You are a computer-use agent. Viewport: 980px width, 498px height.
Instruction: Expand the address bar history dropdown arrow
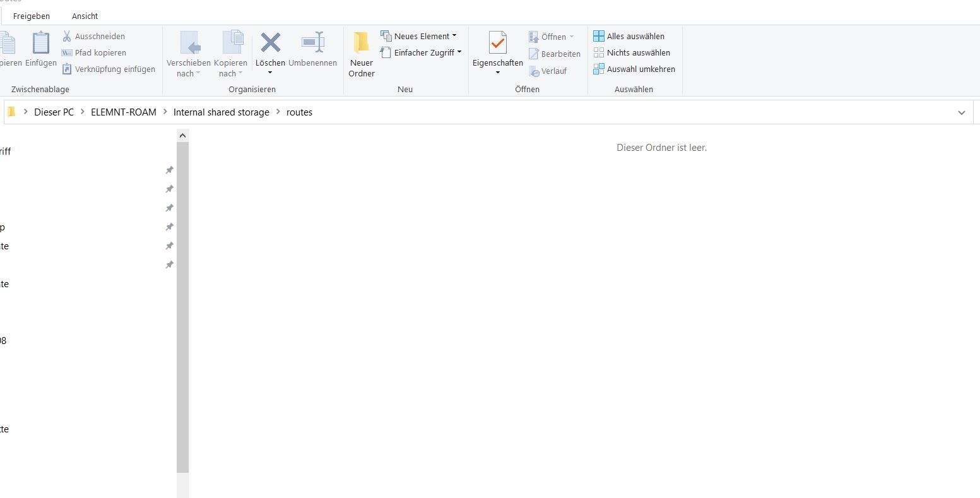[961, 112]
